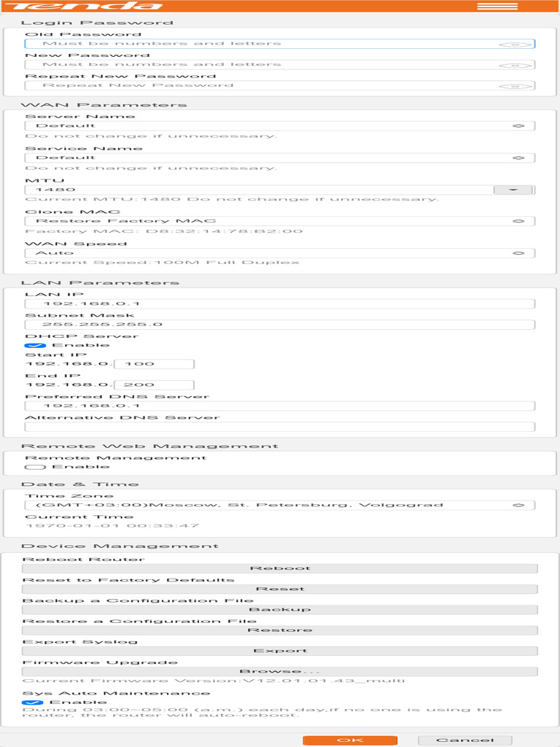Viewport: 560px width, 747px height.
Task: Click the Backup configuration button
Action: pyautogui.click(x=280, y=610)
